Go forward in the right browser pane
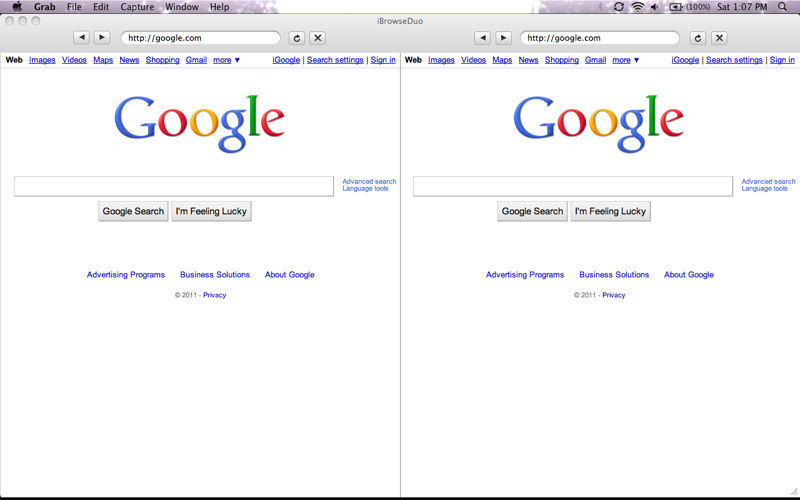 503,37
